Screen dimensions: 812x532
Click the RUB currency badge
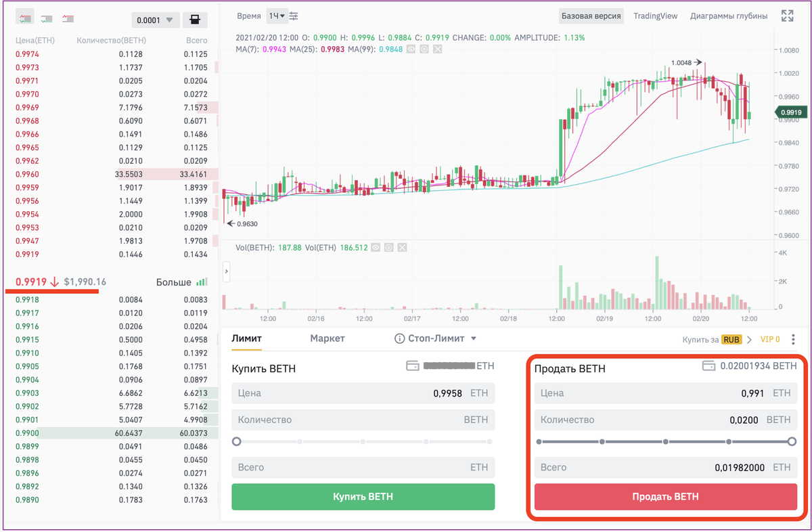click(731, 339)
